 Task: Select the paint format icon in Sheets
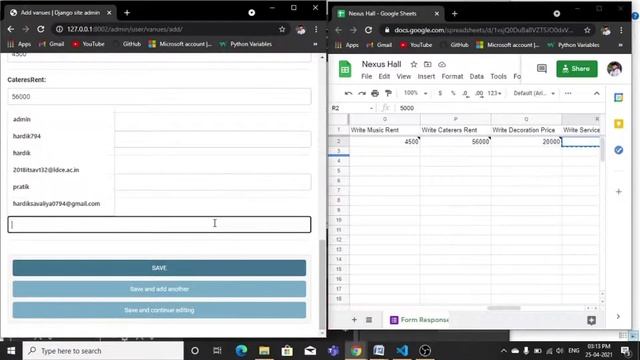click(388, 93)
